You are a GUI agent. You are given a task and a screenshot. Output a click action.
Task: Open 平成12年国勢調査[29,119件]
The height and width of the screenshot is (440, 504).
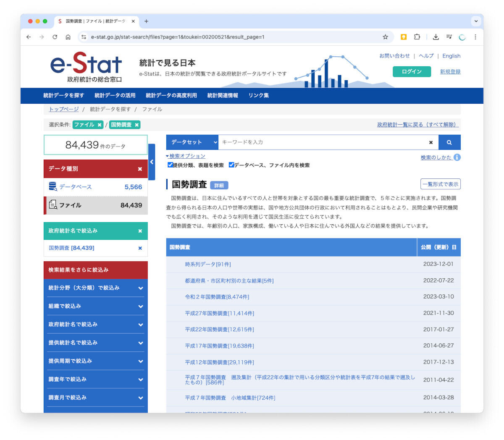(x=220, y=362)
